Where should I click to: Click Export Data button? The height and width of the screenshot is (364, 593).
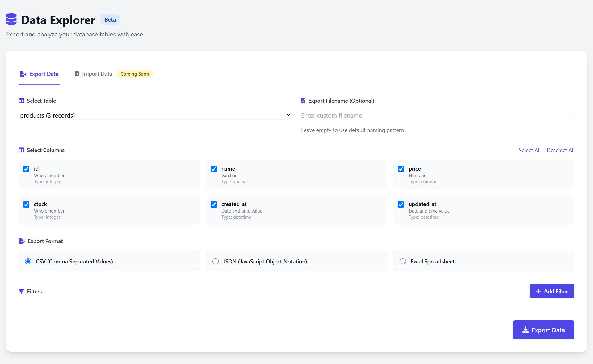[544, 330]
